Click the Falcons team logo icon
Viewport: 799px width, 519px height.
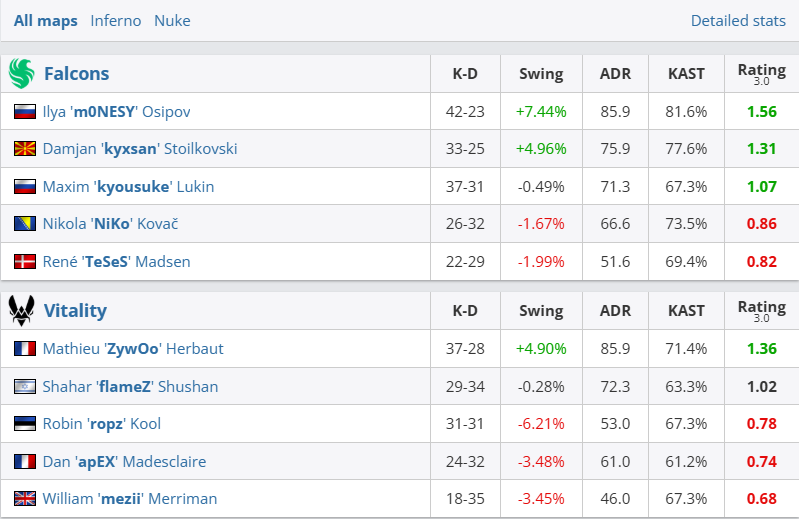[x=21, y=73]
